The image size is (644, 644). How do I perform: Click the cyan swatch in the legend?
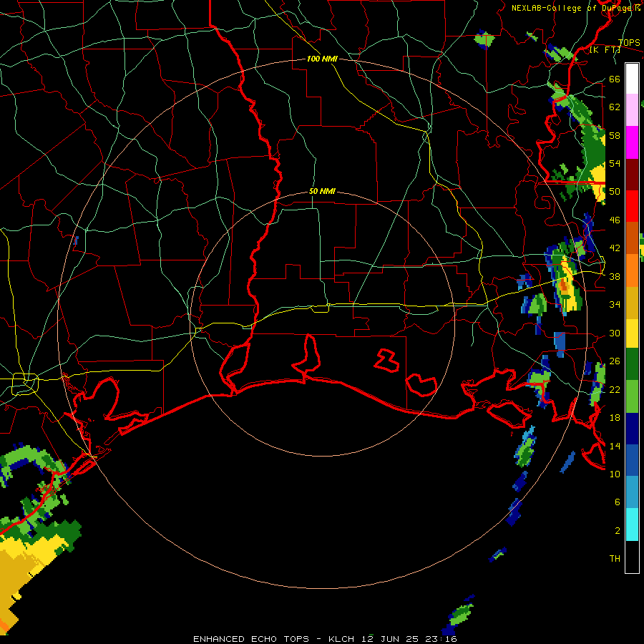coord(632,525)
